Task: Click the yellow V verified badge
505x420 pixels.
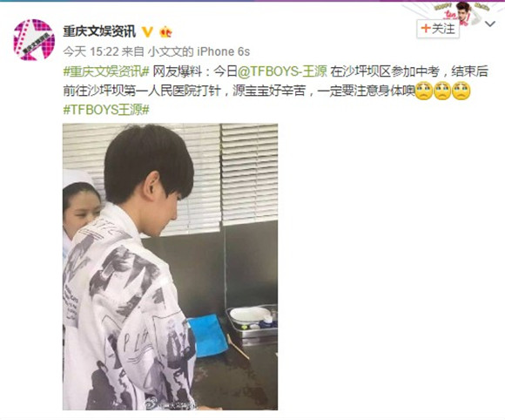Action: coord(147,31)
